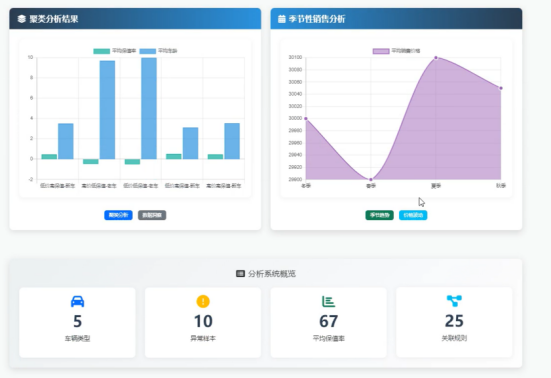Click the tallest blue bar in cluster chart
Image resolution: width=551 pixels, height=378 pixels.
pyautogui.click(x=149, y=108)
